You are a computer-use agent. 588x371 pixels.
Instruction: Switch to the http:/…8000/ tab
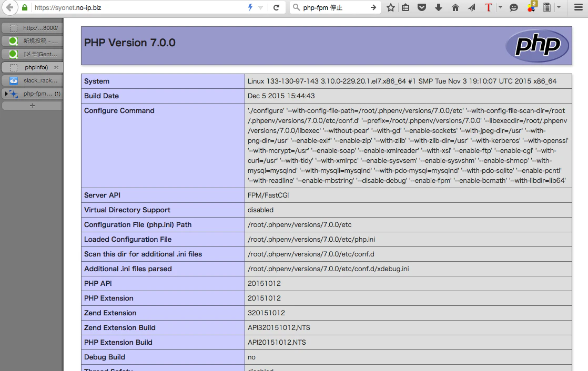click(32, 28)
